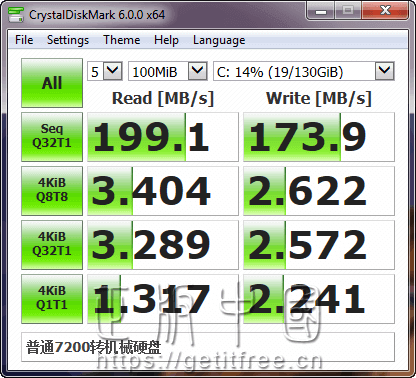The height and width of the screenshot is (378, 416).
Task: Open the File menu
Action: point(24,40)
